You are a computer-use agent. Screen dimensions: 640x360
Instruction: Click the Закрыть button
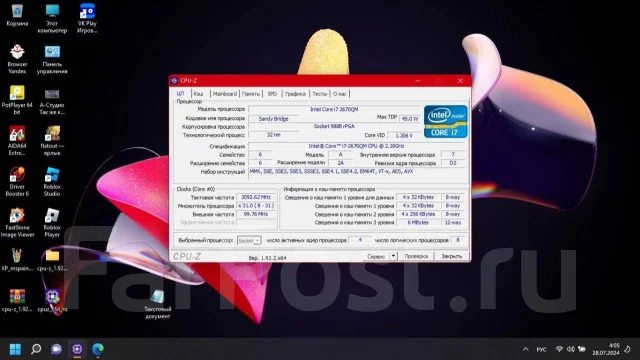tap(451, 256)
